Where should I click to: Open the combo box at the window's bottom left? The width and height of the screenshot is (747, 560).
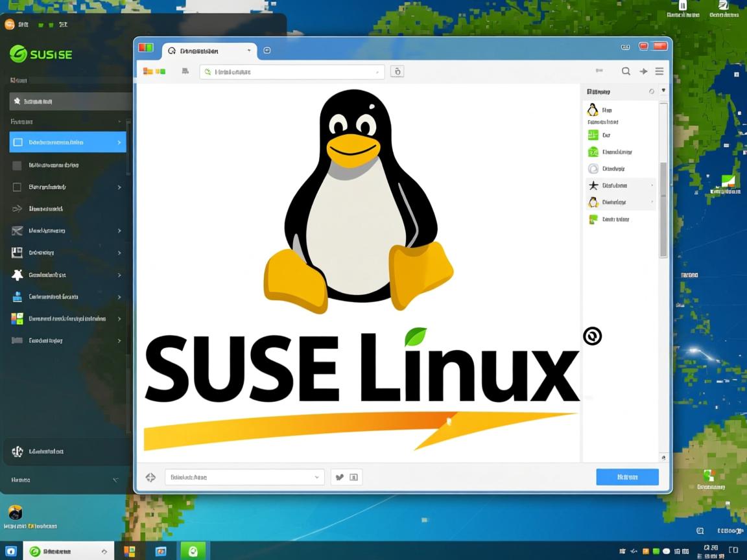pos(243,477)
